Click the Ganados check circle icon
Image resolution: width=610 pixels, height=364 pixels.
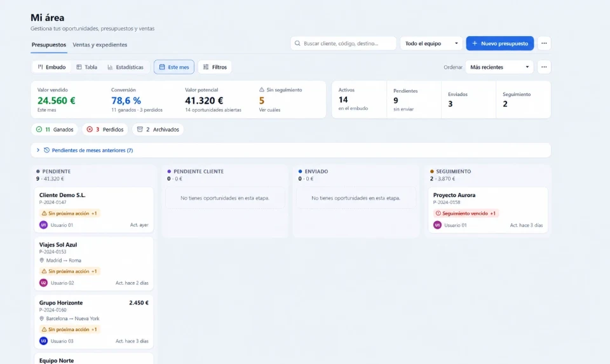coord(39,130)
